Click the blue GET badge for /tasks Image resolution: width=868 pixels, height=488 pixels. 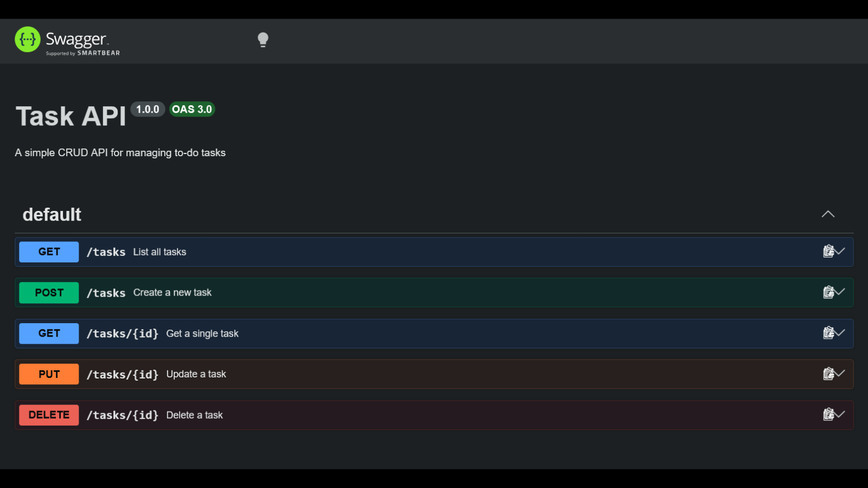click(x=49, y=252)
